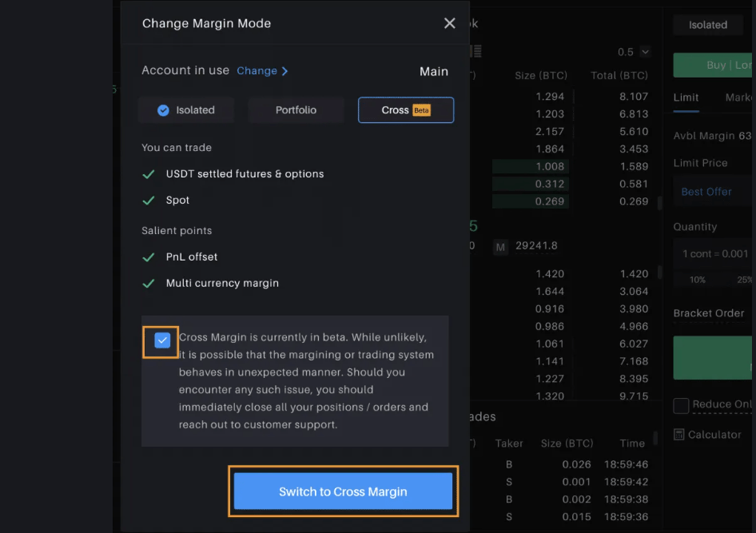Select the 10% quantity option
This screenshot has width=756, height=533.
click(697, 280)
